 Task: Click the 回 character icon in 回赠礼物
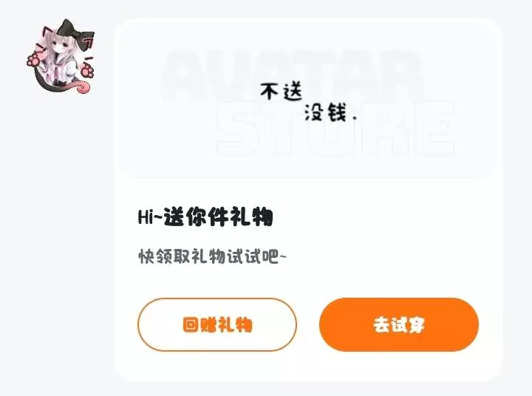191,325
